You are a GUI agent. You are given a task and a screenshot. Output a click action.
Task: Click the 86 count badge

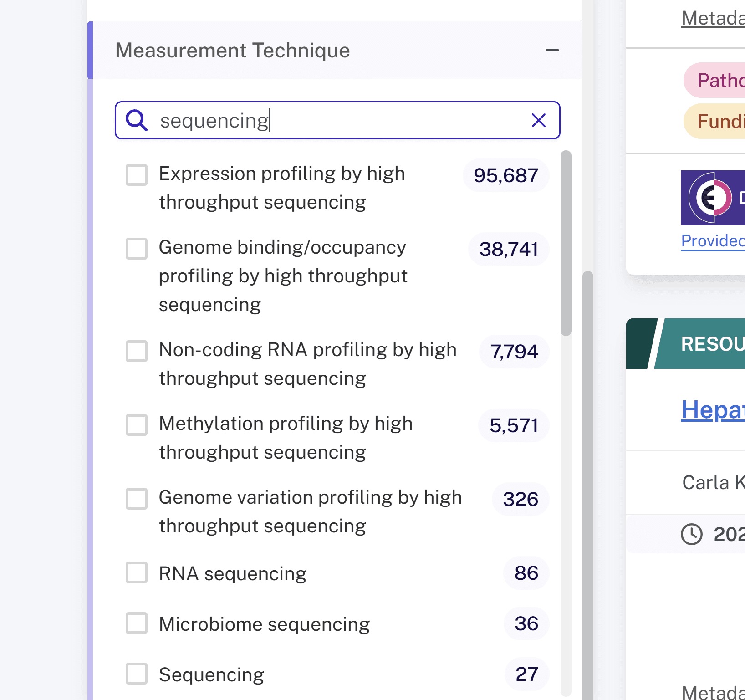pyautogui.click(x=526, y=573)
